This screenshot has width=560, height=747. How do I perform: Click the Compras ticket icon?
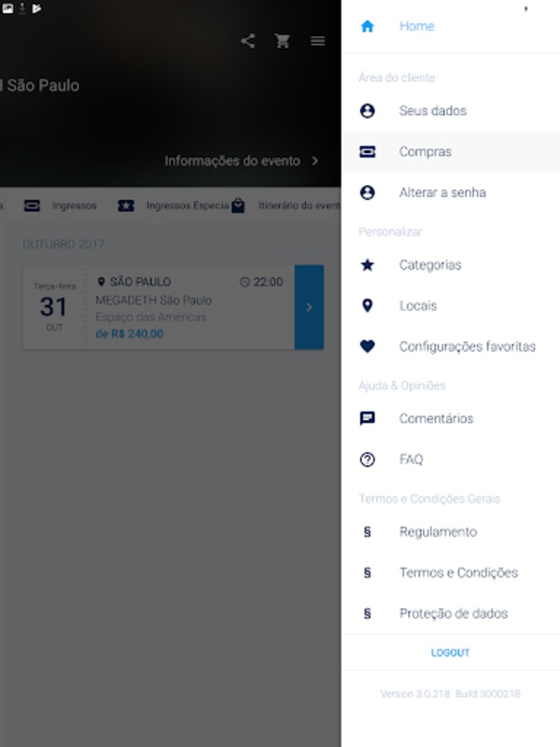point(367,151)
